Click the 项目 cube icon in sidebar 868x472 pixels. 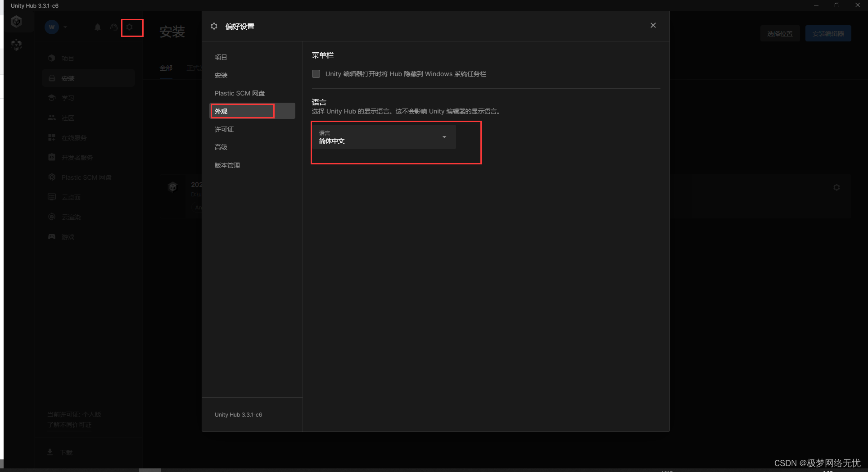52,58
